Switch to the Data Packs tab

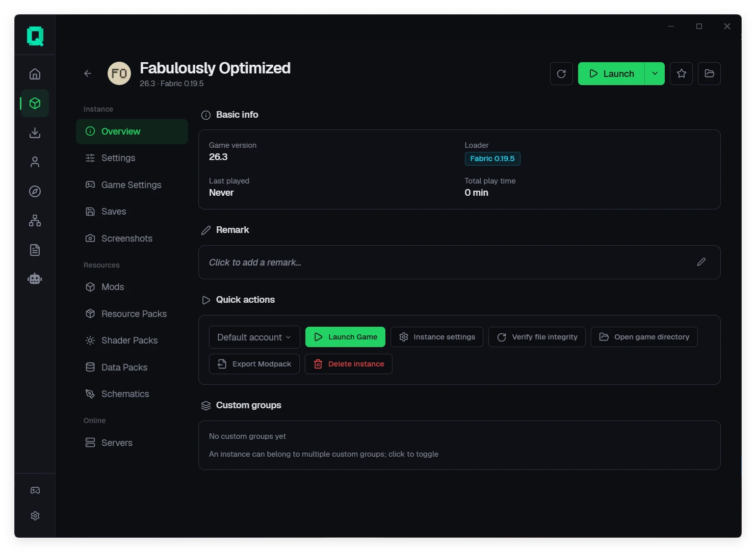click(x=132, y=367)
